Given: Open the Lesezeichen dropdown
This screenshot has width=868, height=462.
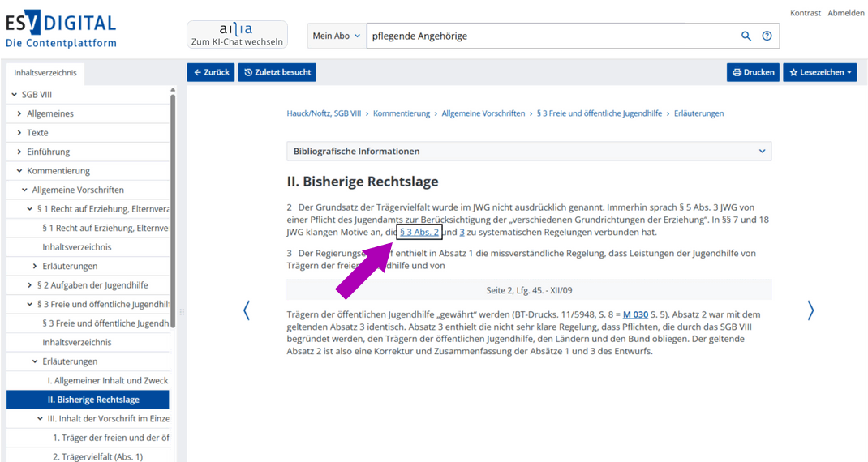Looking at the screenshot, I should [819, 72].
